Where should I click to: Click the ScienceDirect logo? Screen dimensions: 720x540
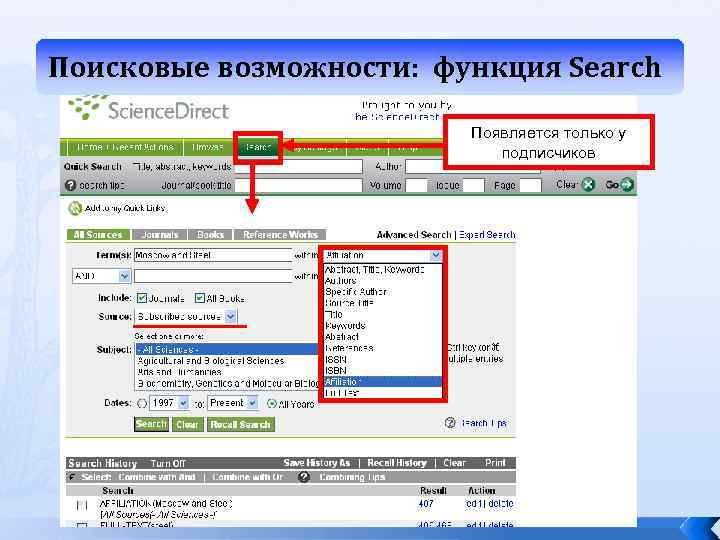pyautogui.click(x=148, y=108)
